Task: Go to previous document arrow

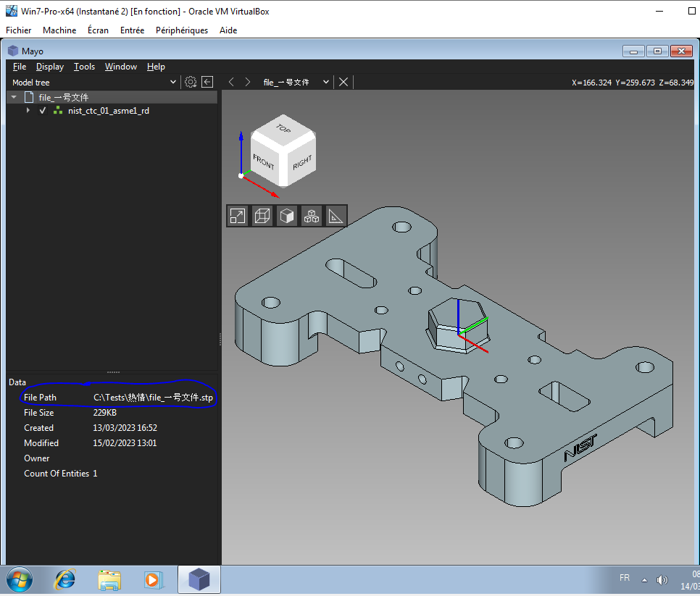Action: coord(231,82)
